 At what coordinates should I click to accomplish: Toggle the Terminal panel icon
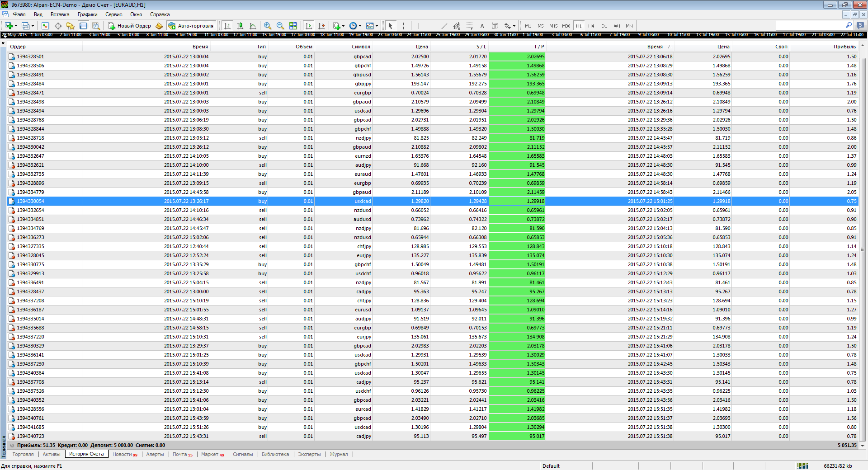(x=83, y=26)
